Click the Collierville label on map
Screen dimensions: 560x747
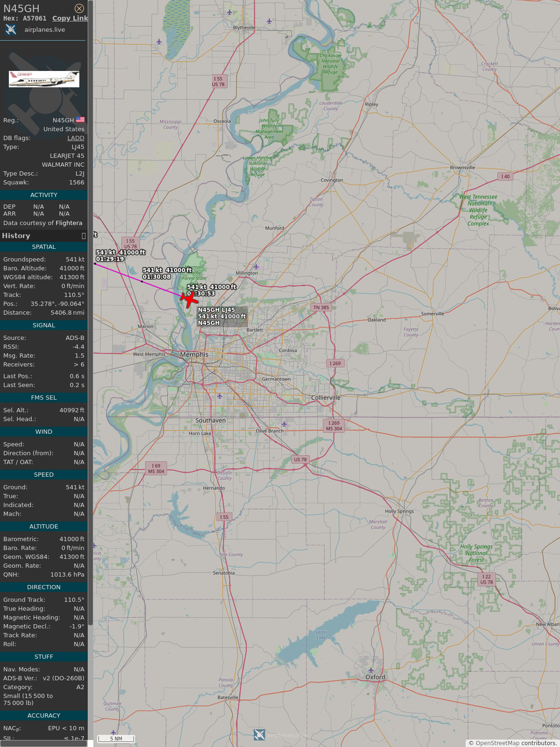click(326, 398)
